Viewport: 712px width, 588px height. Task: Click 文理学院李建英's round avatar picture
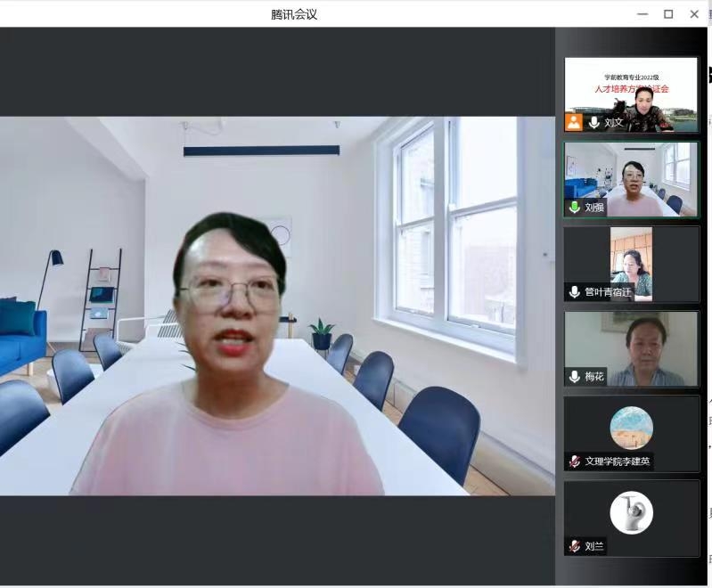click(631, 428)
